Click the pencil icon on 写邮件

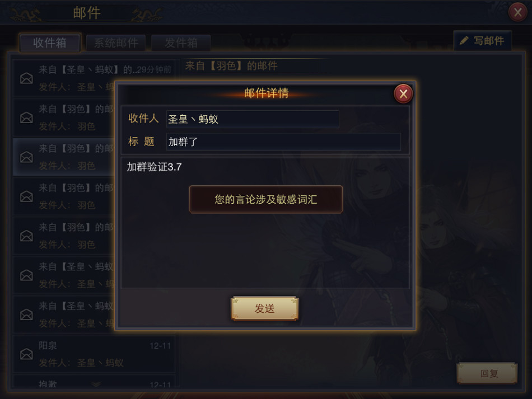click(464, 41)
